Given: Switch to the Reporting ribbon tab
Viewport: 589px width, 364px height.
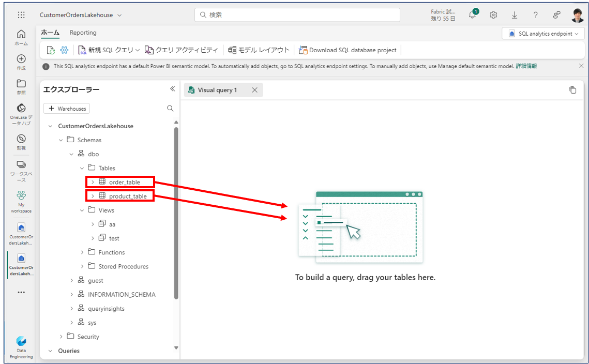Looking at the screenshot, I should click(x=83, y=33).
